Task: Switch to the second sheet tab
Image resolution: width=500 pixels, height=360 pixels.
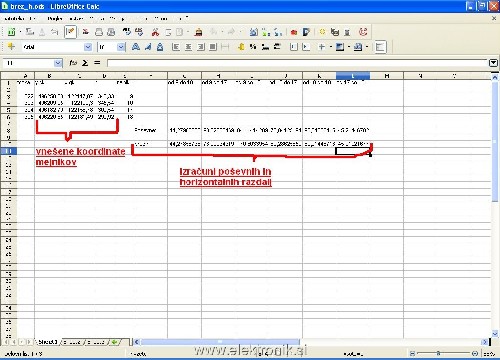Action: tap(72, 342)
